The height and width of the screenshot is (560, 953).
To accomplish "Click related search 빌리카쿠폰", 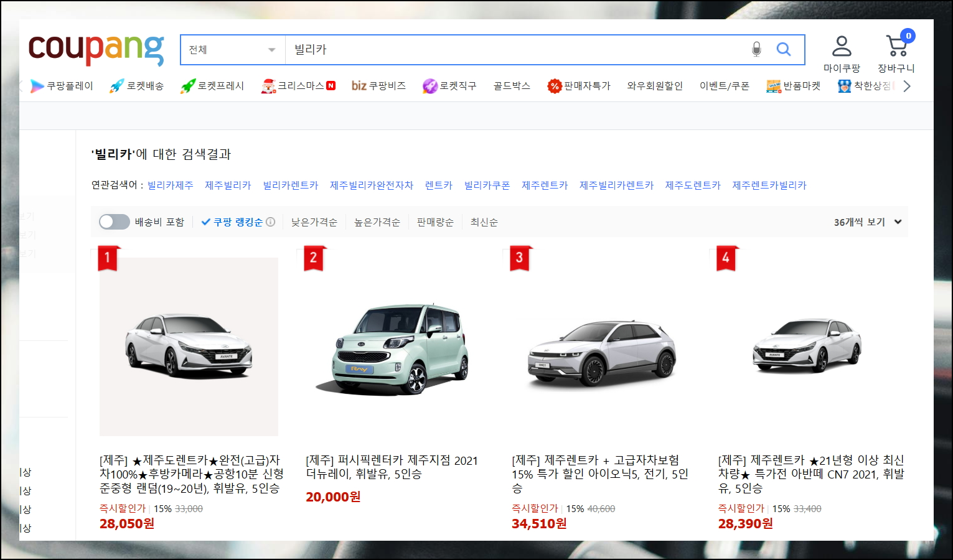I will coord(487,185).
